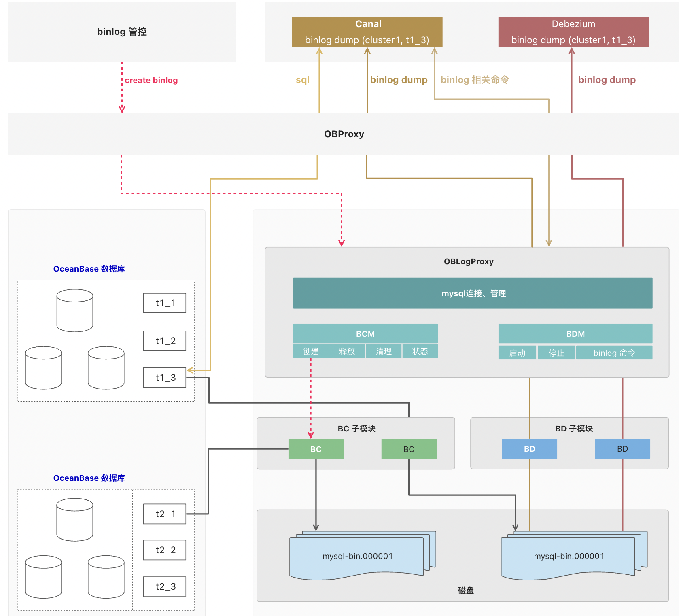
Task: Click the right mysql-bin.000001 file stack
Action: click(x=569, y=557)
